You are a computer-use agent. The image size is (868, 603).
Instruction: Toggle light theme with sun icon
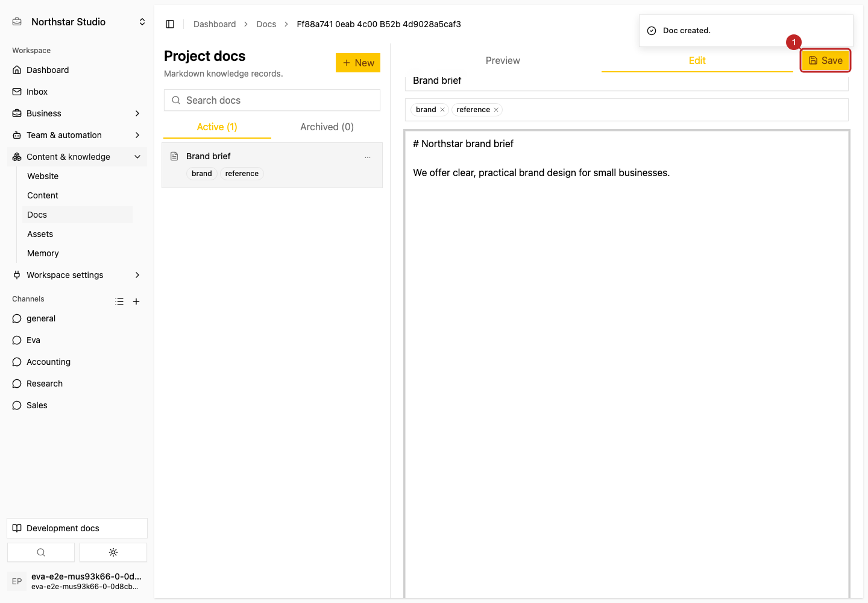tap(113, 552)
